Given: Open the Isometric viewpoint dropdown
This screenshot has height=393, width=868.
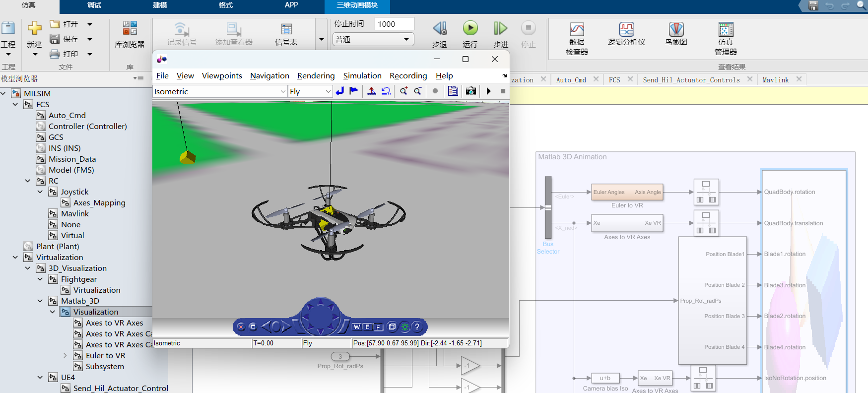Looking at the screenshot, I should [x=283, y=91].
